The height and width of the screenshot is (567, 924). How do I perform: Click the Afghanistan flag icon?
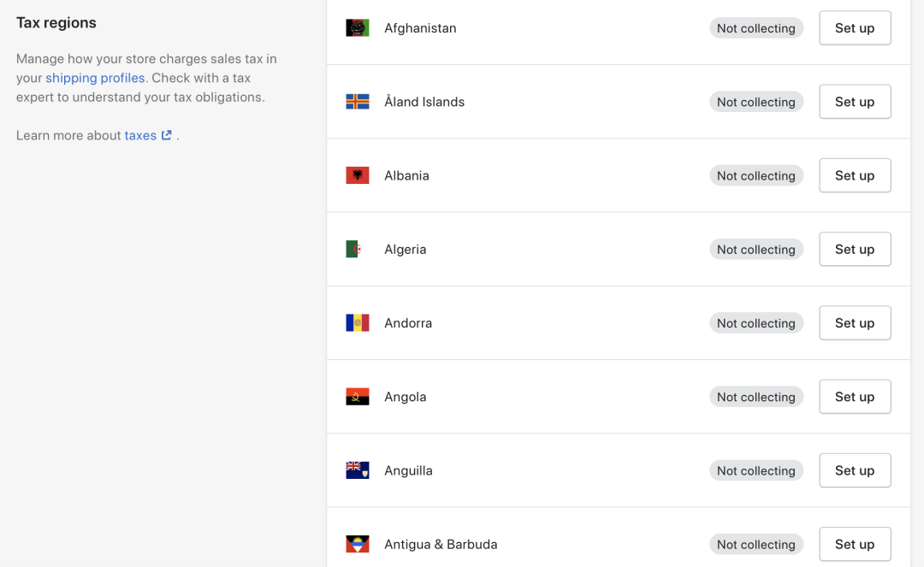[x=357, y=28]
